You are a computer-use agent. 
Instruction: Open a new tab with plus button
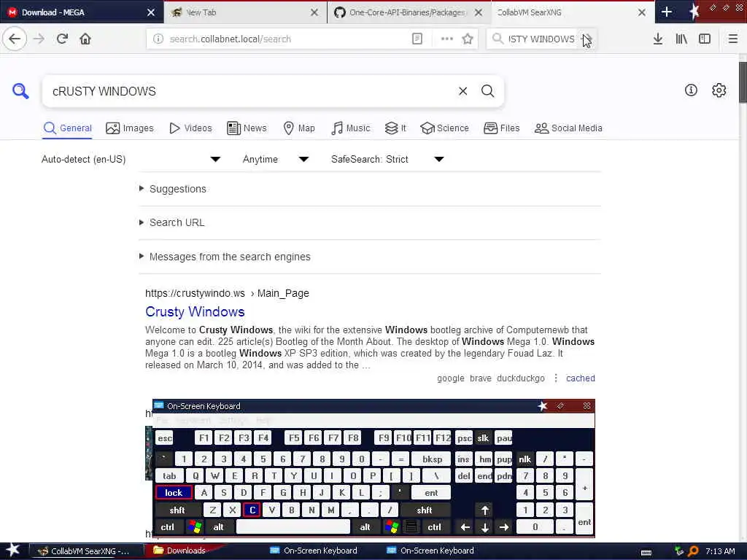pos(667,12)
